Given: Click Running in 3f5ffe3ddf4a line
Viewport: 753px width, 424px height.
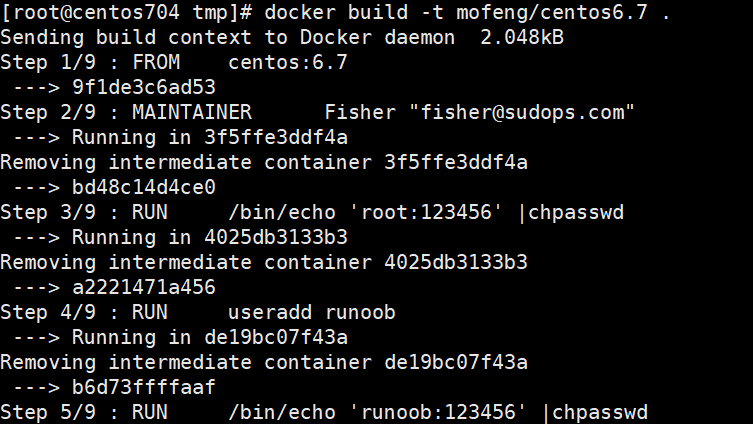Looking at the screenshot, I should tap(210, 137).
